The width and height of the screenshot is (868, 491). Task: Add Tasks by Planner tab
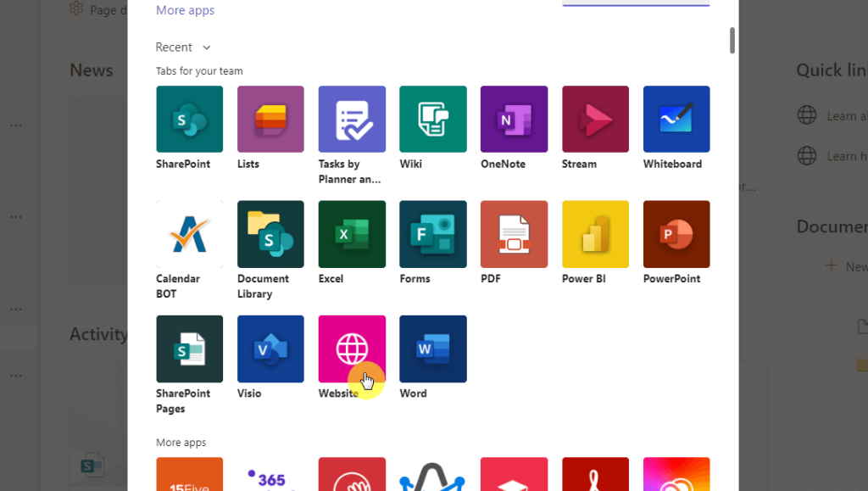point(352,119)
